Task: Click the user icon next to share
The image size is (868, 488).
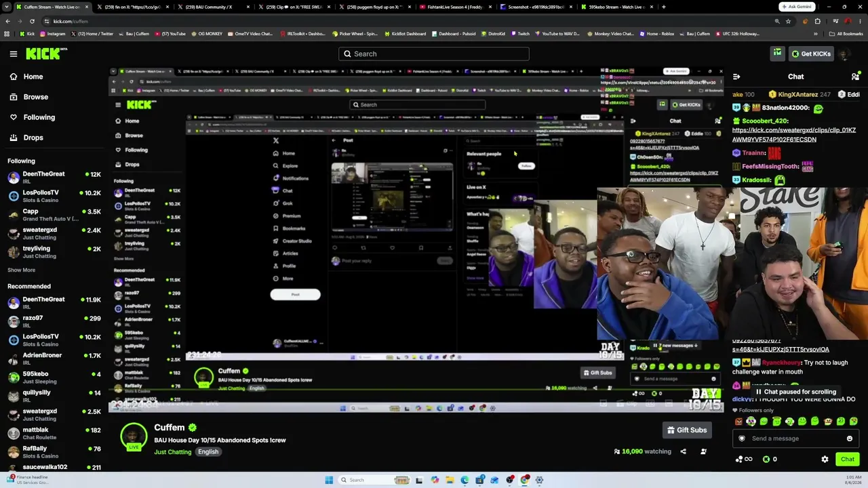Action: [x=703, y=451]
